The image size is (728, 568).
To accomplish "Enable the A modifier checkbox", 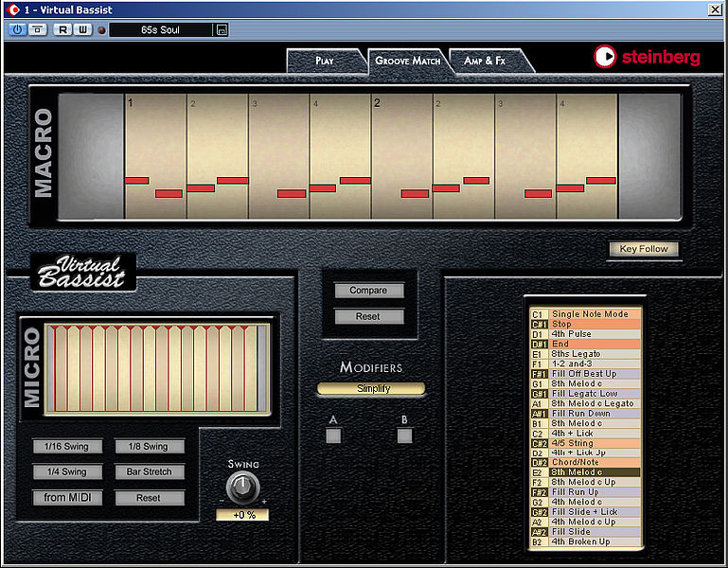I will click(x=333, y=435).
